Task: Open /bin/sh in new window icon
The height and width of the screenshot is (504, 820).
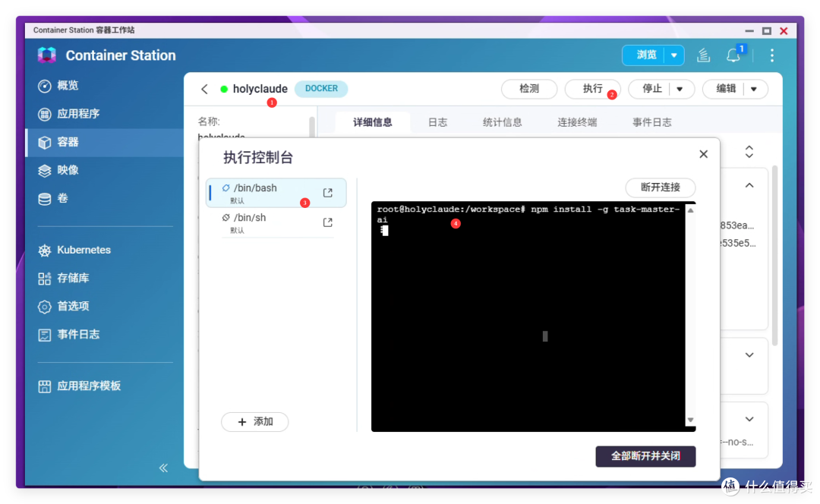Action: pyautogui.click(x=328, y=222)
